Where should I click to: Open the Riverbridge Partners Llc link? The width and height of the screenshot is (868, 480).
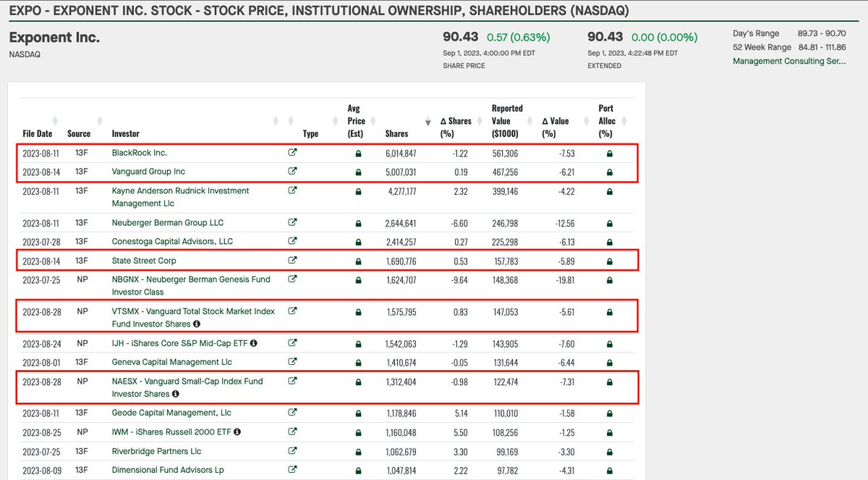(156, 451)
